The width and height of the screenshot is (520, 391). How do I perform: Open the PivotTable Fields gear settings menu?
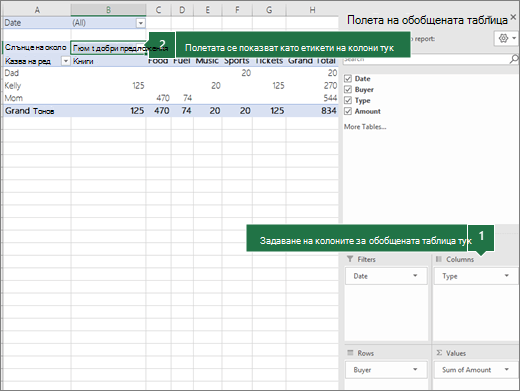click(x=506, y=39)
